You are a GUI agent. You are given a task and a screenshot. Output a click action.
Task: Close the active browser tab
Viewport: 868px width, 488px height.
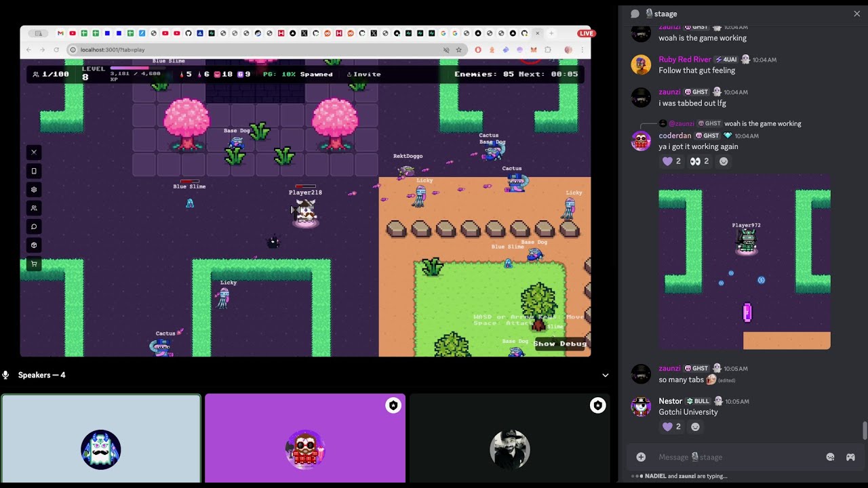(538, 33)
